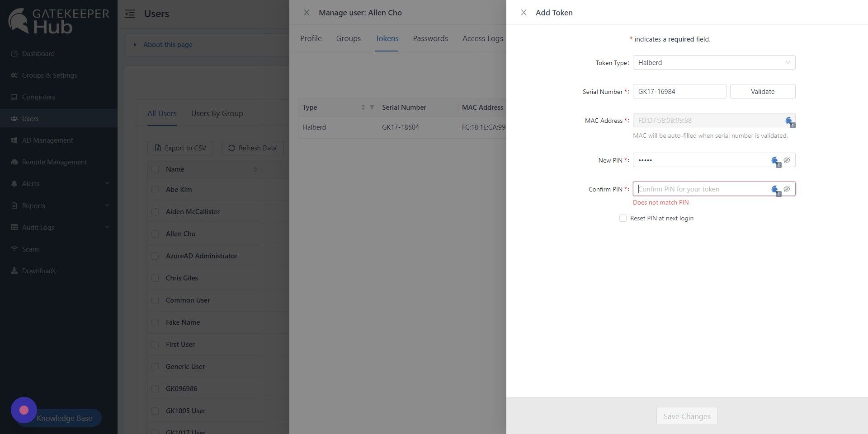Click password manager icon in Confirm PIN field

pos(775,190)
